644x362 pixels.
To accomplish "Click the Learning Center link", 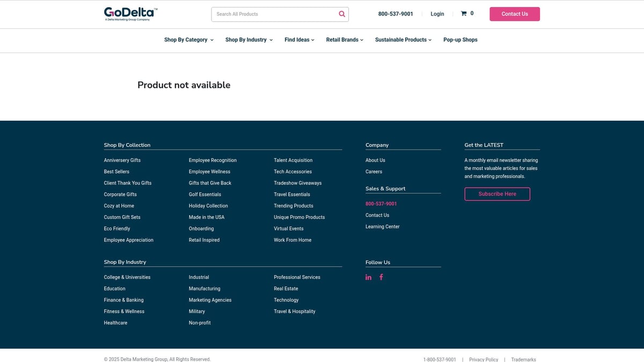I will click(382, 227).
